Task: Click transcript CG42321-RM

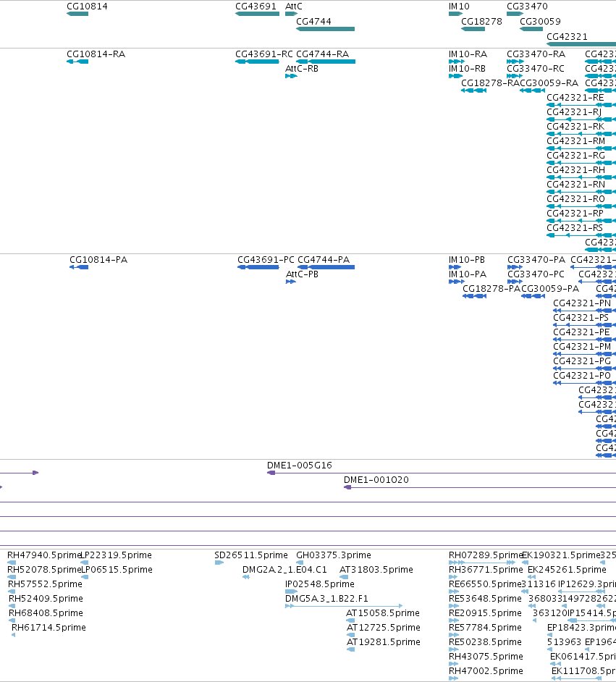Action: click(575, 141)
